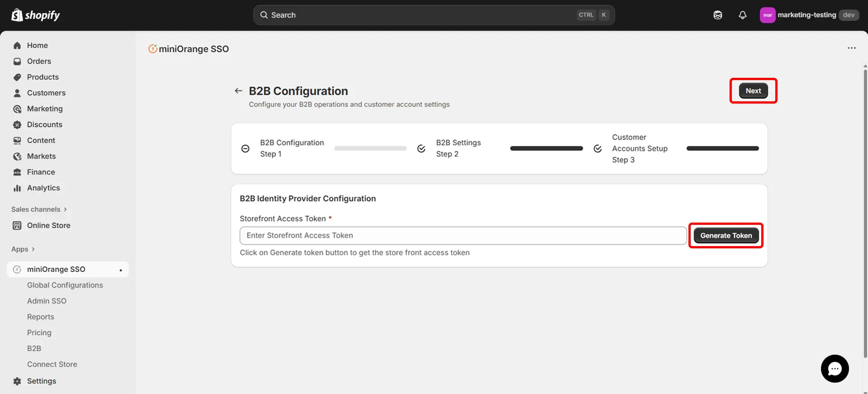Click the Finance bank icon

17,172
